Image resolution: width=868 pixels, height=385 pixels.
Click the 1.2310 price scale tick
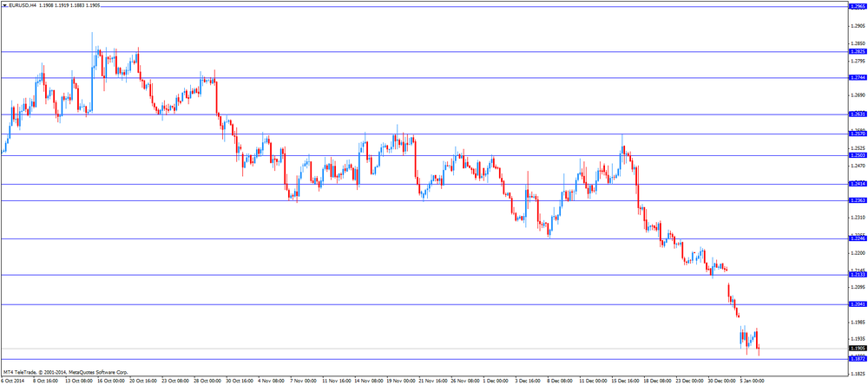click(858, 218)
